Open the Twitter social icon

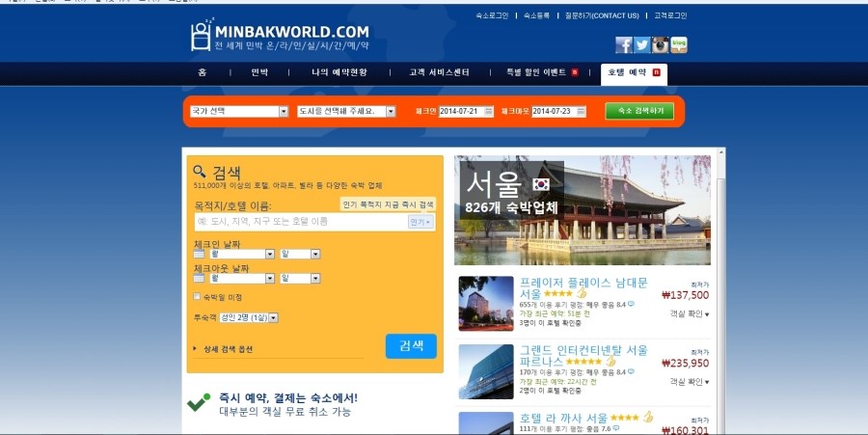(642, 44)
